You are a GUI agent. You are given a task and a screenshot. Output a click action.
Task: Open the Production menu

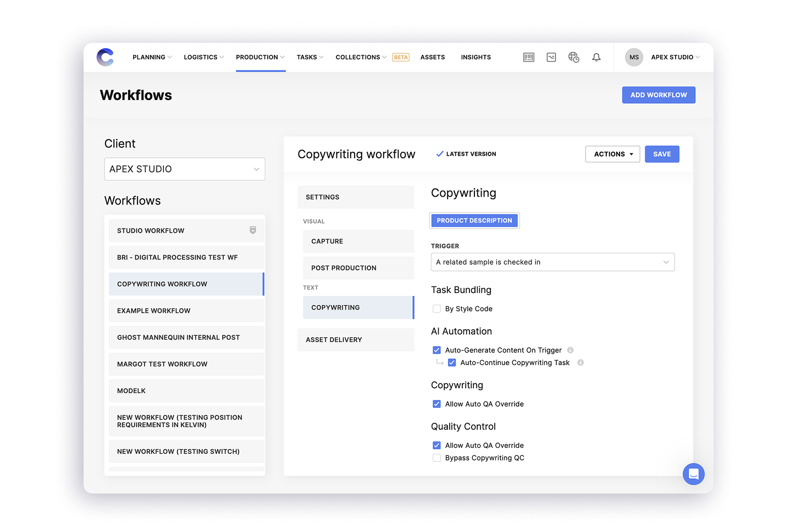pos(261,57)
